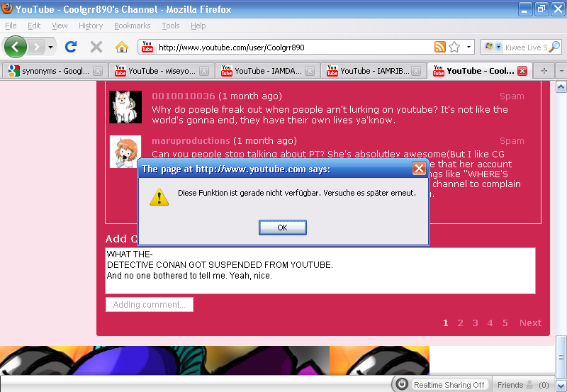
Task: Click the YouTube site icon in address bar
Action: pos(147,47)
